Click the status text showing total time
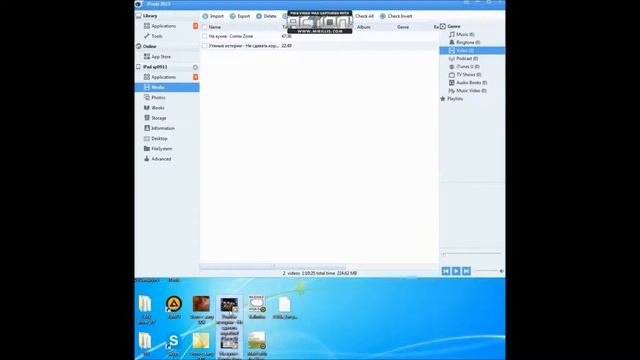This screenshot has width=640, height=360. click(320, 273)
